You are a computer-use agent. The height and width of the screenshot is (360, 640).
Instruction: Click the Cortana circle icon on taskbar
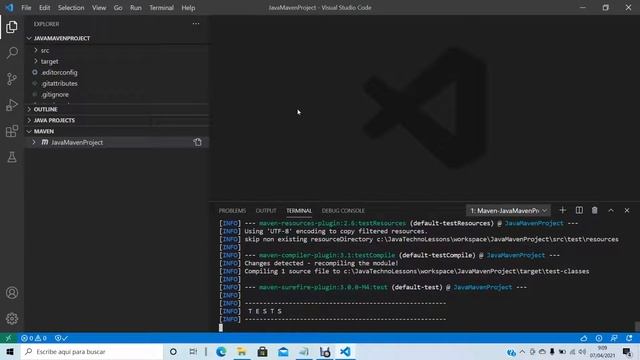tap(173, 351)
